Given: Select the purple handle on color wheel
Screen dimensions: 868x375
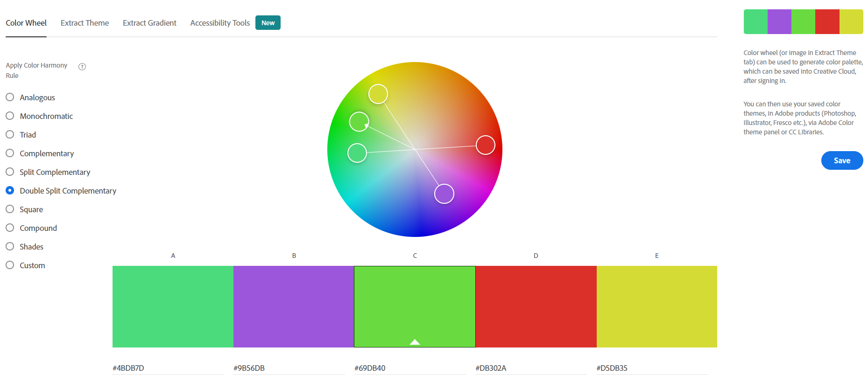Looking at the screenshot, I should [x=444, y=194].
